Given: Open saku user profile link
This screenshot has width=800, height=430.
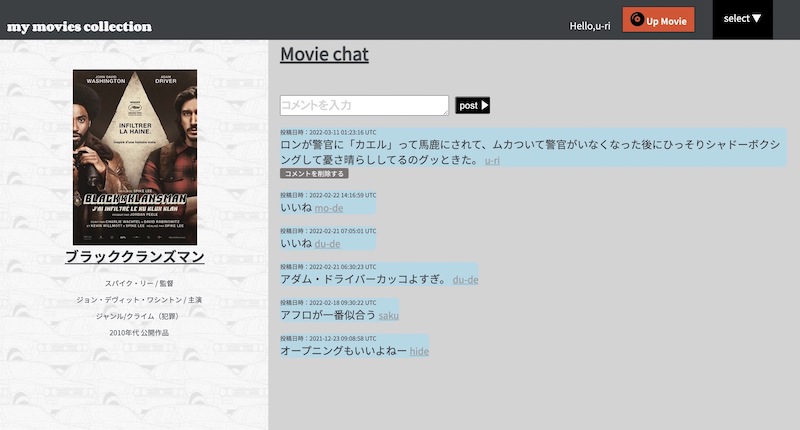Looking at the screenshot, I should [x=388, y=315].
